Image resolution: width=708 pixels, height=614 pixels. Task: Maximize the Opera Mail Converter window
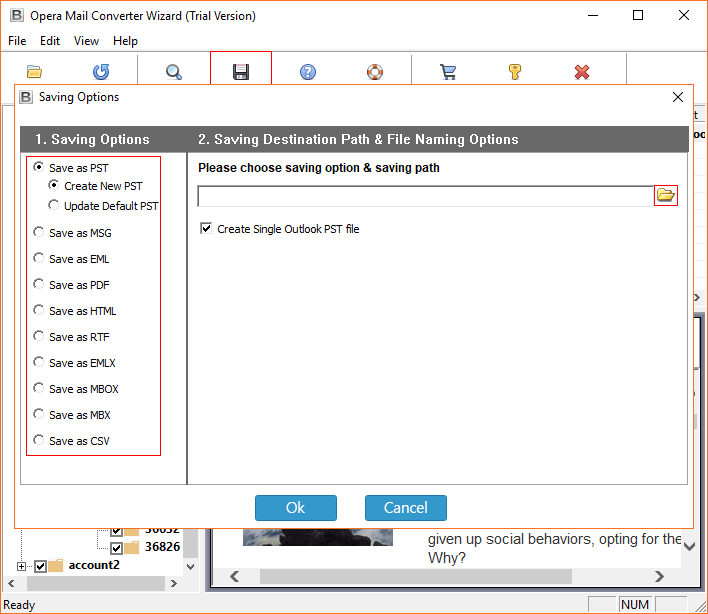(x=638, y=15)
